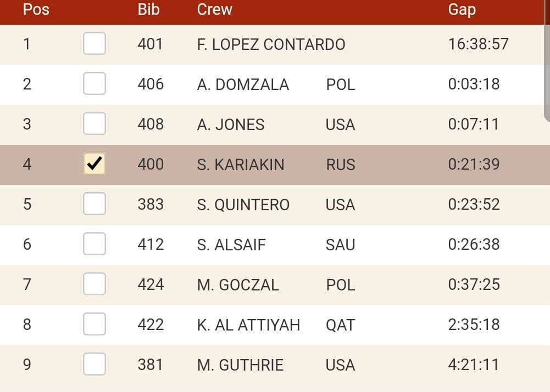Click the Pos column header

coord(36,9)
